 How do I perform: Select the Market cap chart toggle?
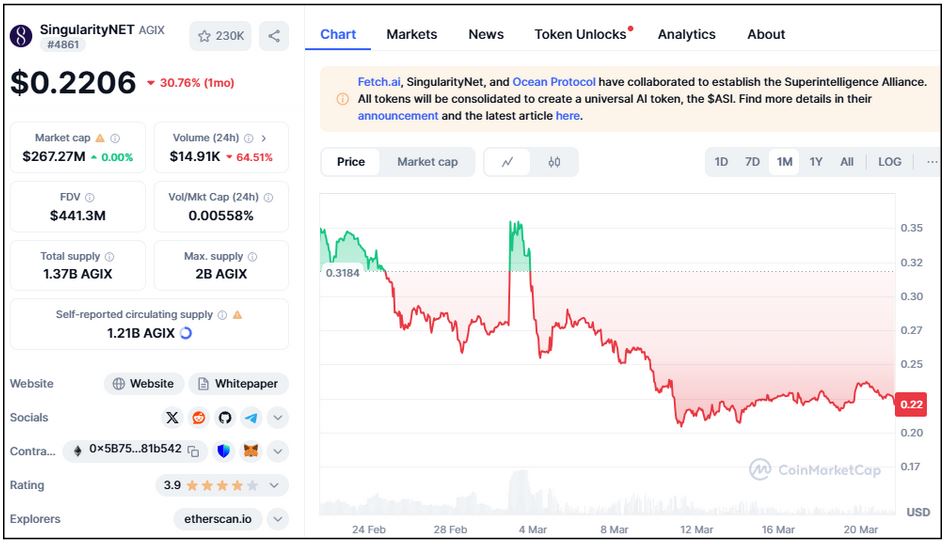point(427,162)
